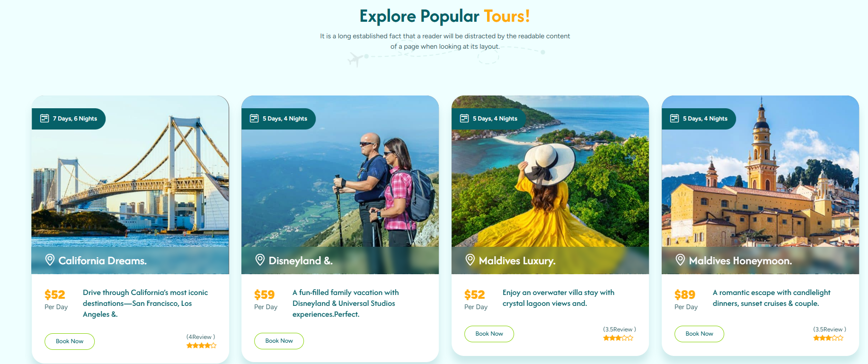Click the star rating on California Dreams card
Image resolution: width=868 pixels, height=364 pixels.
click(x=201, y=346)
